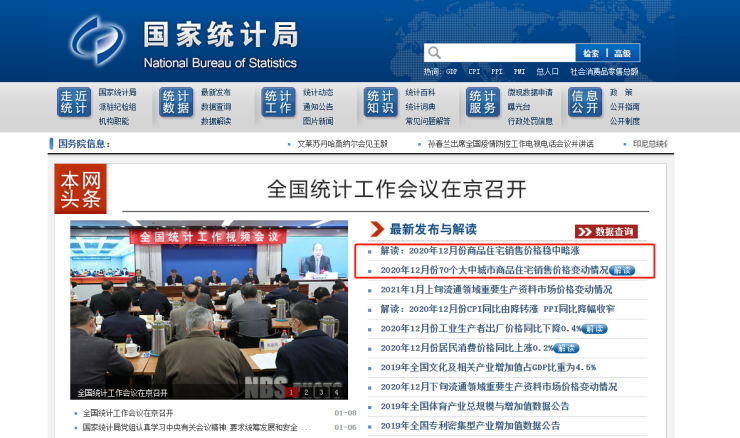This screenshot has height=438, width=740.
Task: Open 曝光台 menu link
Action: tap(519, 107)
